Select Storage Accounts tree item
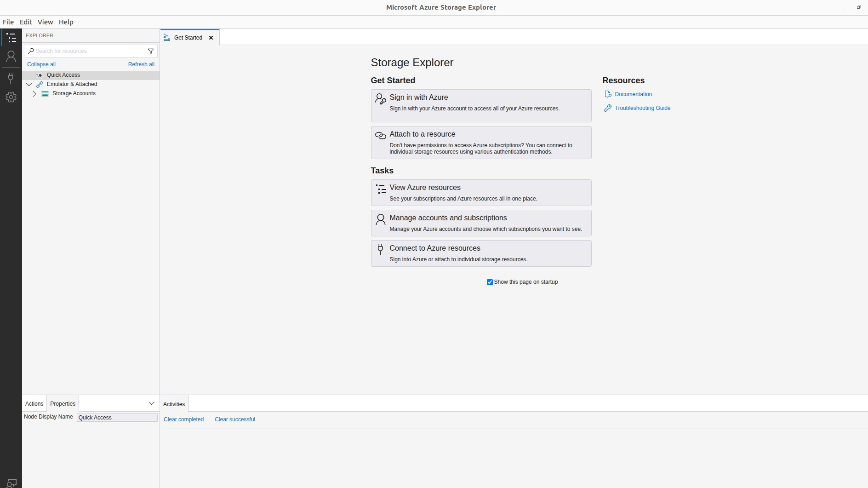The width and height of the screenshot is (868, 488). tap(91, 93)
